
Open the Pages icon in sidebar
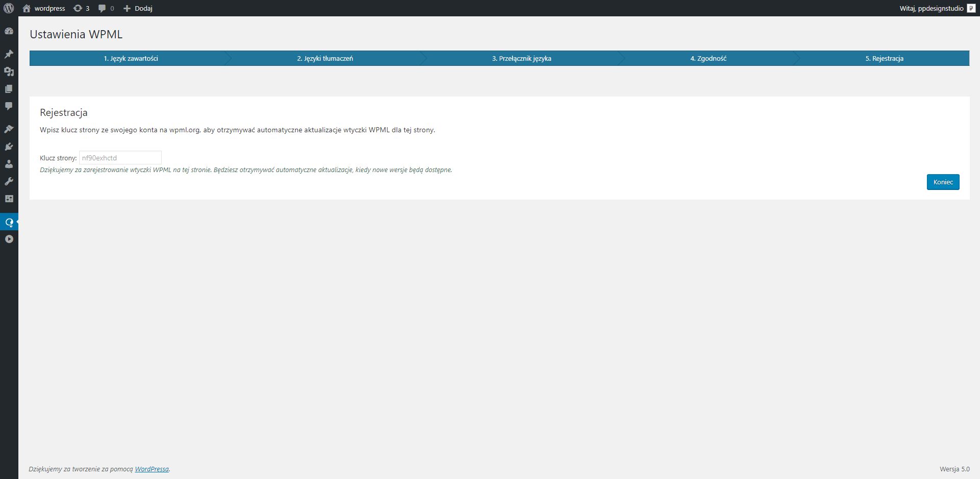coord(9,89)
